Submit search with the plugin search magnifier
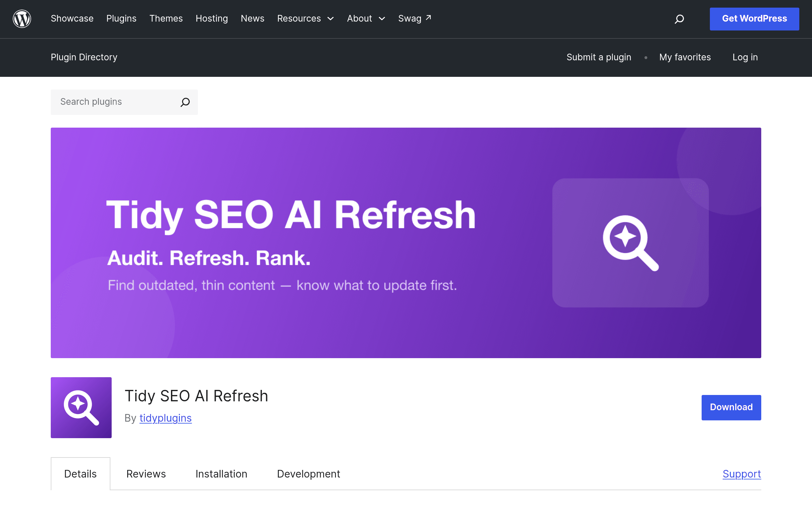This screenshot has width=812, height=508. 185,102
